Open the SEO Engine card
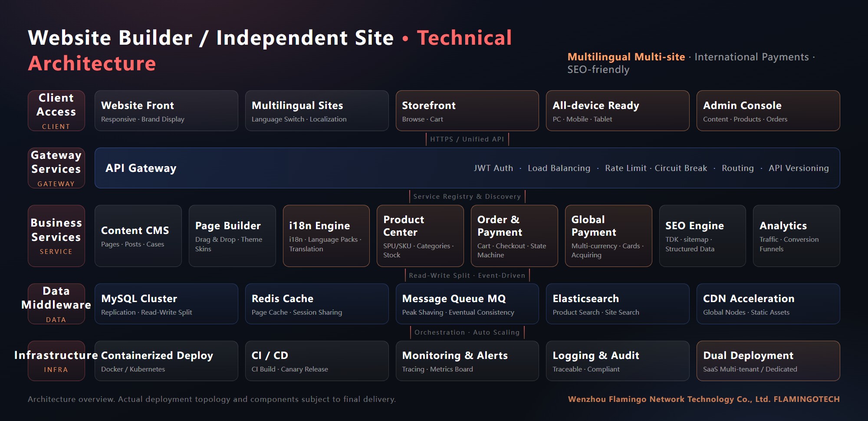Viewport: 868px width, 421px height. [703, 236]
